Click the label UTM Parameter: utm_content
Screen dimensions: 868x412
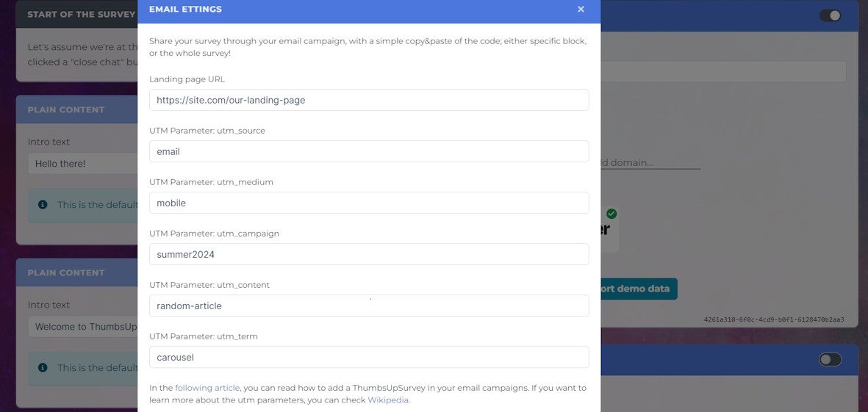209,285
